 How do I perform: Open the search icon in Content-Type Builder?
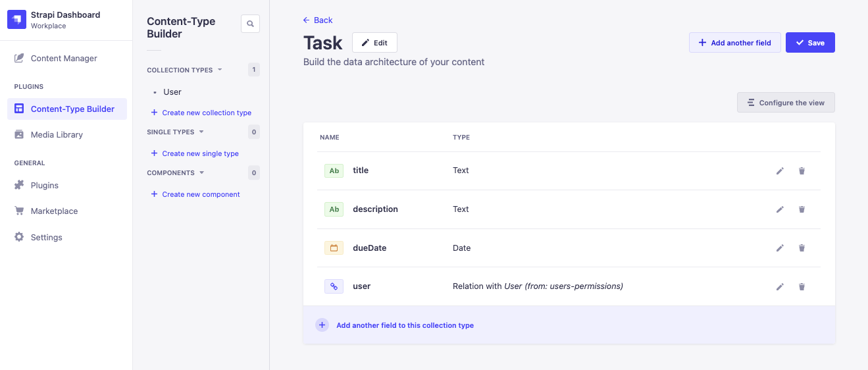(250, 24)
